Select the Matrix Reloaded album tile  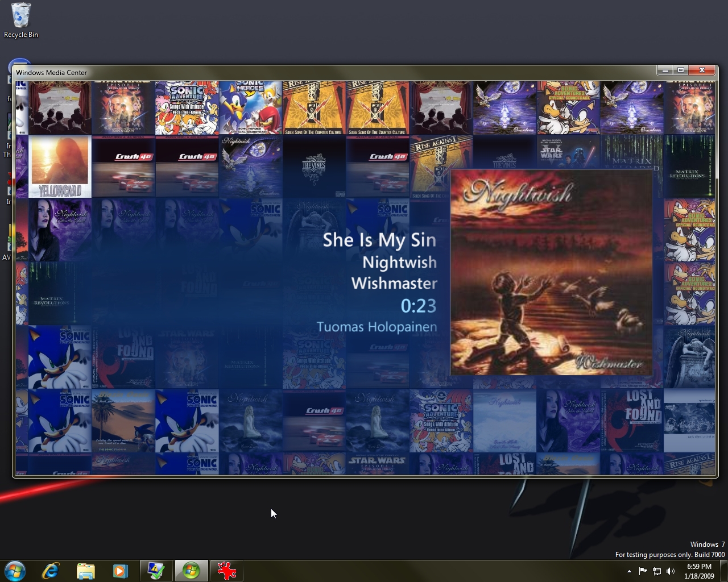point(632,152)
